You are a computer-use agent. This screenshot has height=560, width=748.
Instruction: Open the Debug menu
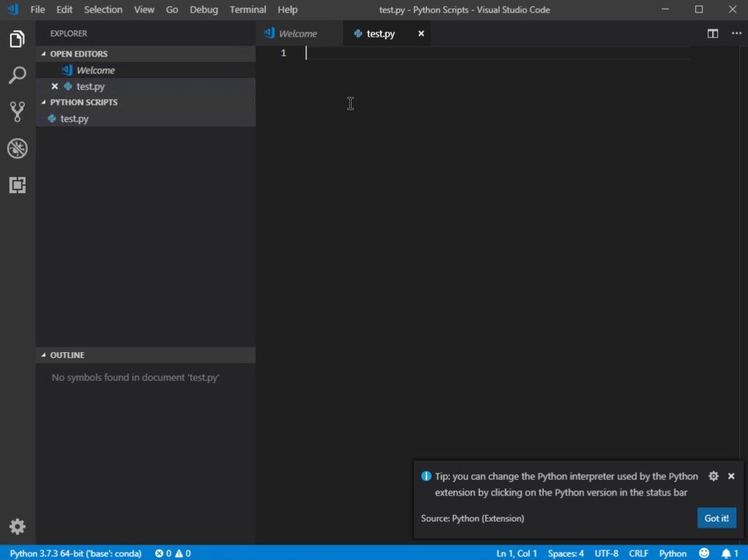203,10
